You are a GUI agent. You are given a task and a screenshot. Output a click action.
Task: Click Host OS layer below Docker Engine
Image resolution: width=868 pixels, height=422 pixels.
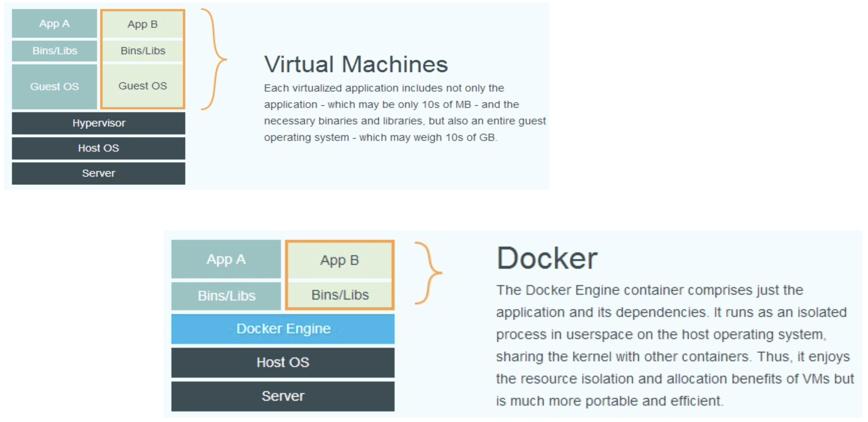[x=283, y=362]
